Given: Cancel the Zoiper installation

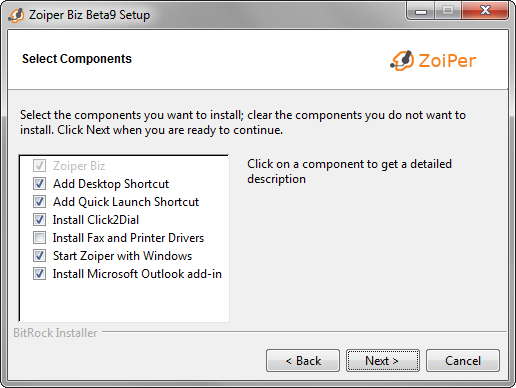Looking at the screenshot, I should (x=463, y=360).
